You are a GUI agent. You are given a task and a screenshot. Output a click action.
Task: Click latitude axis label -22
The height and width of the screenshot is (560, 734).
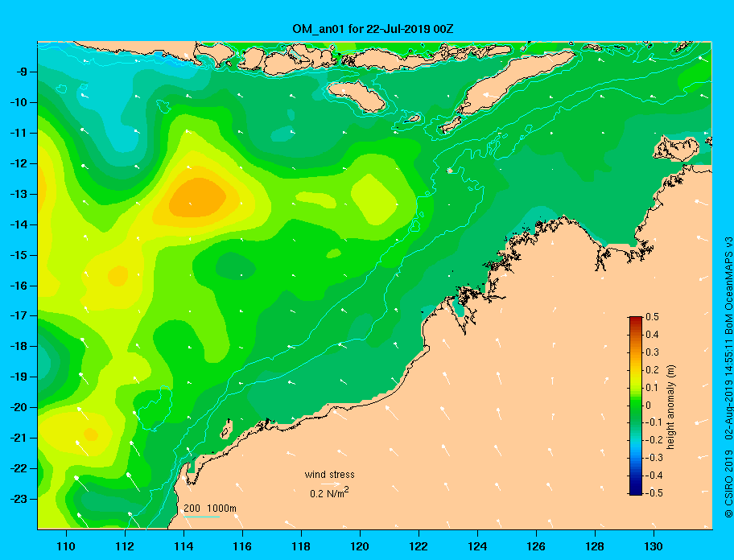click(x=19, y=468)
